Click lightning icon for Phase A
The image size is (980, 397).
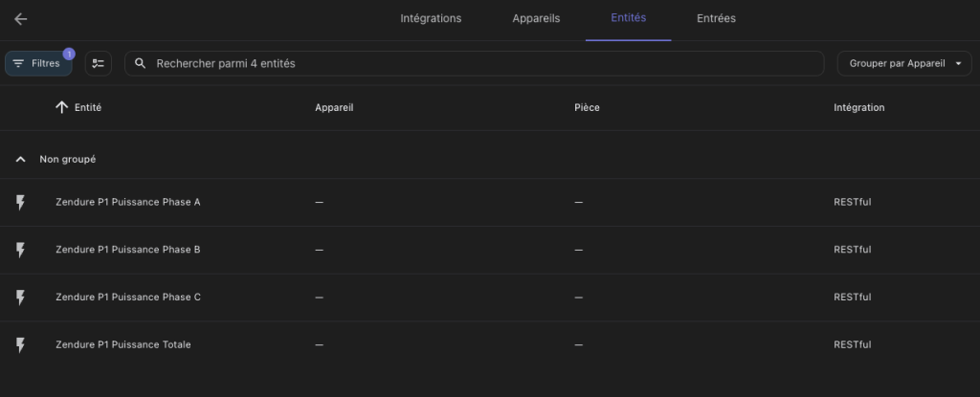[x=21, y=202]
